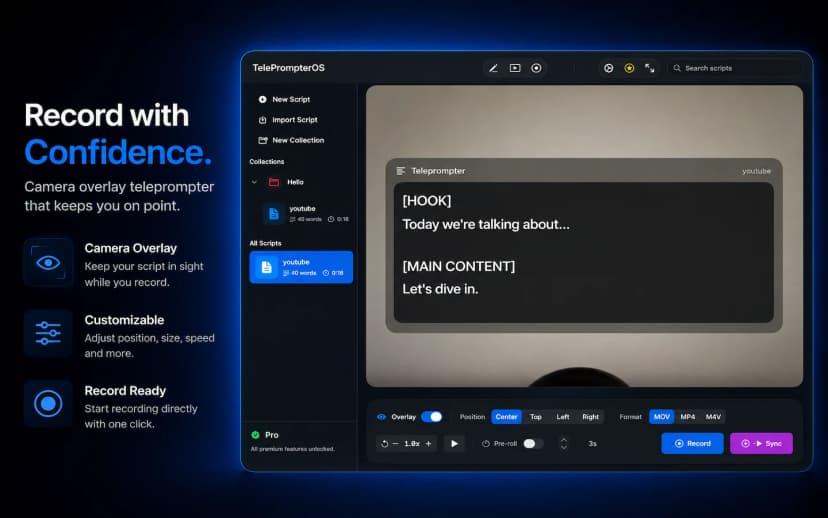Click the Camera Overlay eye feature icon
Viewport: 828px width, 518px height.
[48, 262]
